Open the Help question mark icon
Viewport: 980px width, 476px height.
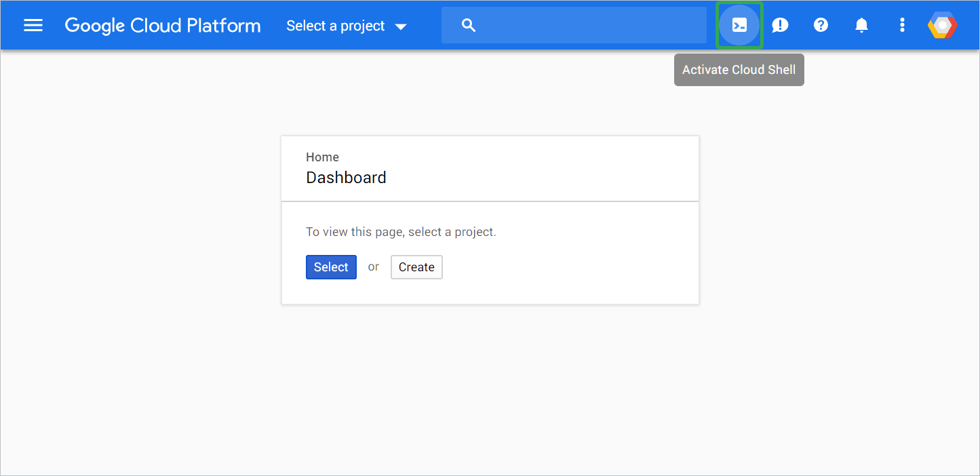(x=821, y=26)
